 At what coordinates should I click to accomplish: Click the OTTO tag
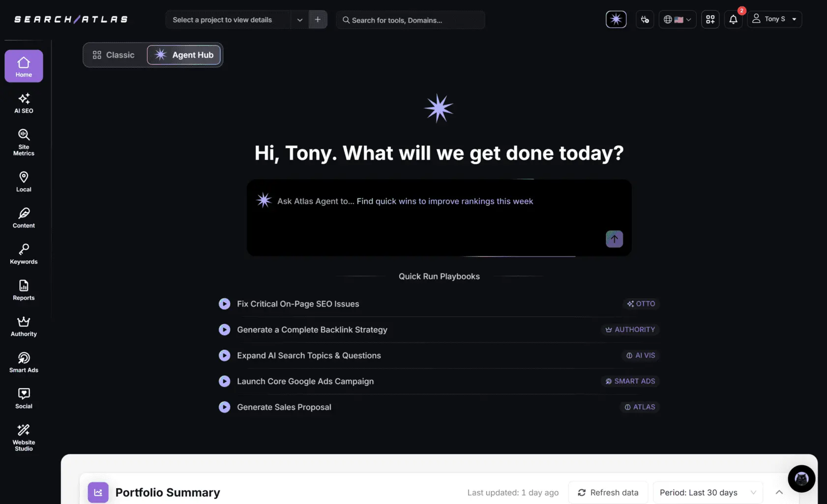[x=641, y=304]
